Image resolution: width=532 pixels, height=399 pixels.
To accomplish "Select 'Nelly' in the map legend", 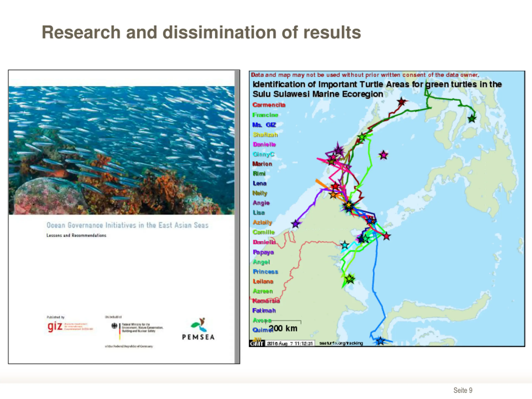I will coord(260,193).
